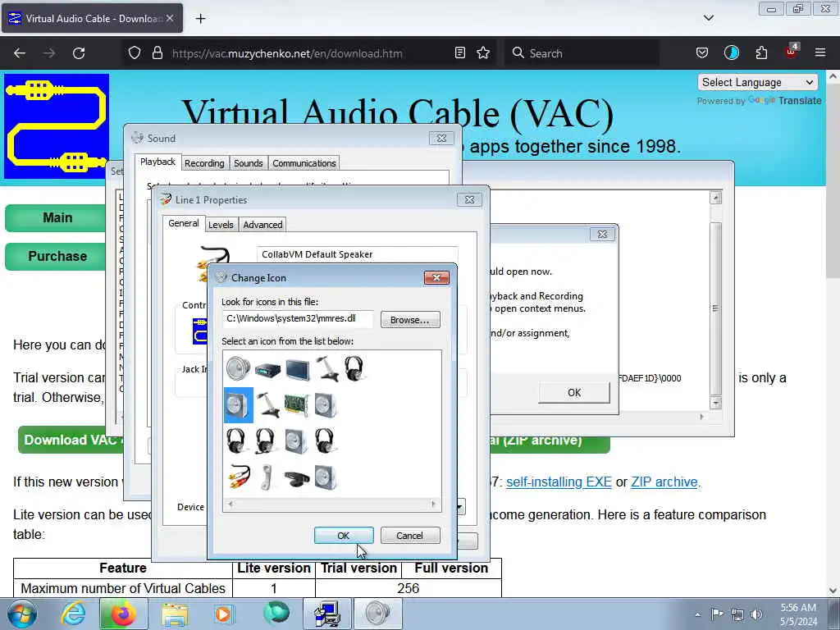
Task: Open Sounds tab in the Sound window
Action: click(248, 163)
